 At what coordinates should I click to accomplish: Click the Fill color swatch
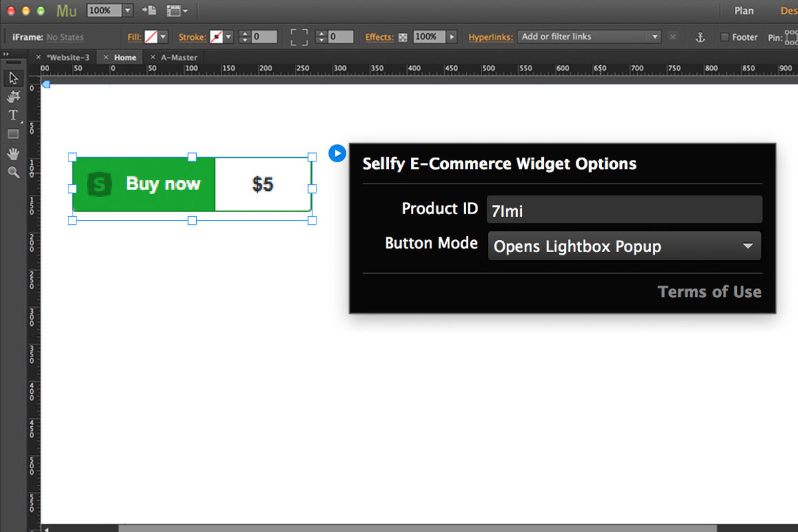pyautogui.click(x=151, y=37)
